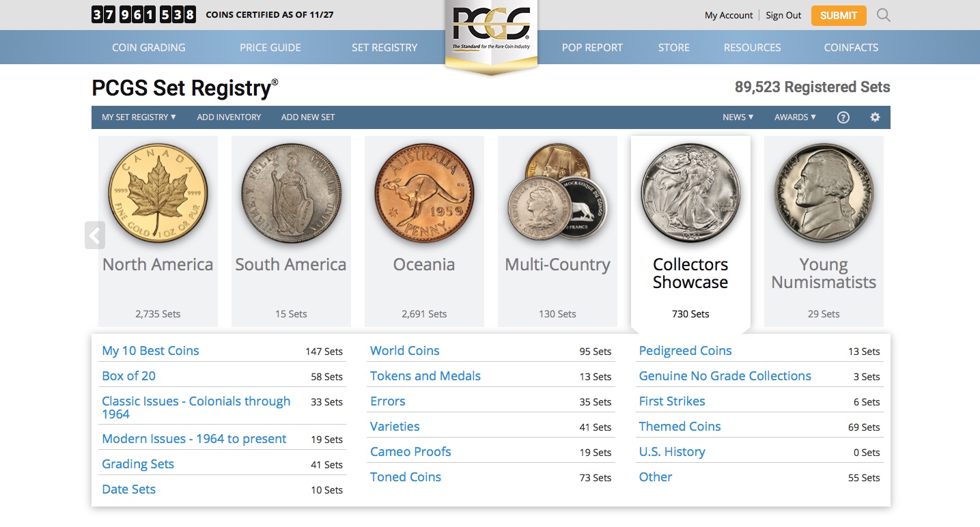The image size is (980, 527).
Task: Select the Multi-Country coins card
Action: pyautogui.click(x=557, y=231)
